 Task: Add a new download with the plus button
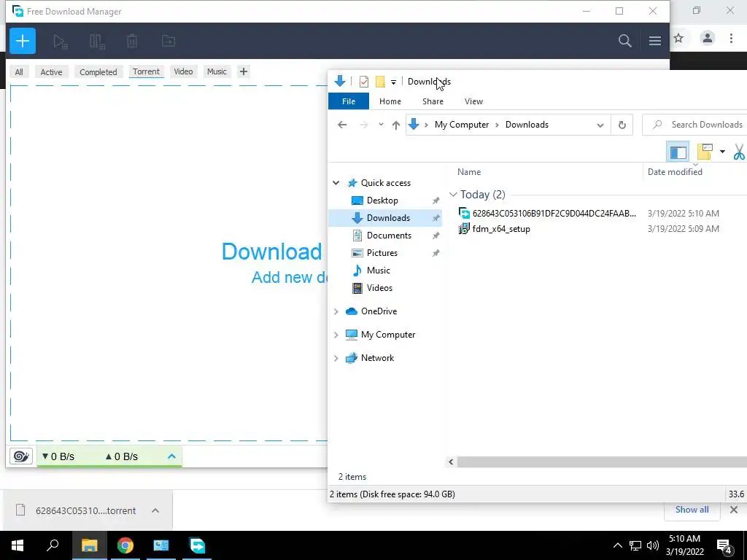(23, 41)
